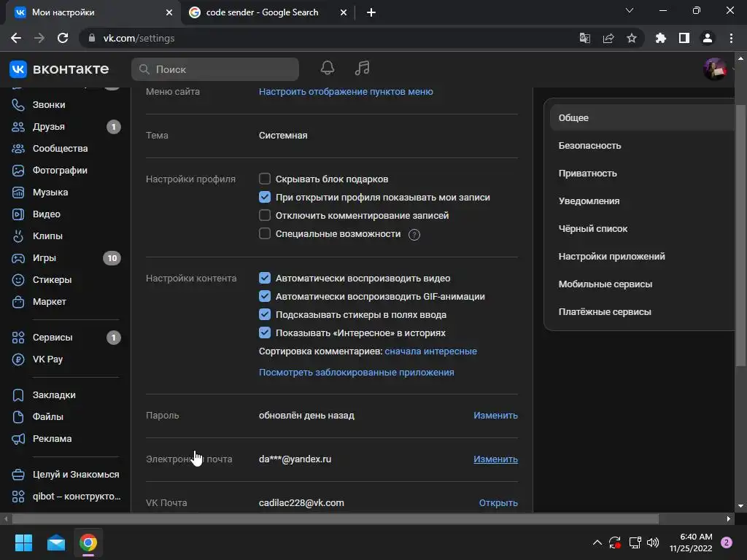Click the share page icon in address bar
Viewport: 747px width, 560px height.
click(x=608, y=38)
